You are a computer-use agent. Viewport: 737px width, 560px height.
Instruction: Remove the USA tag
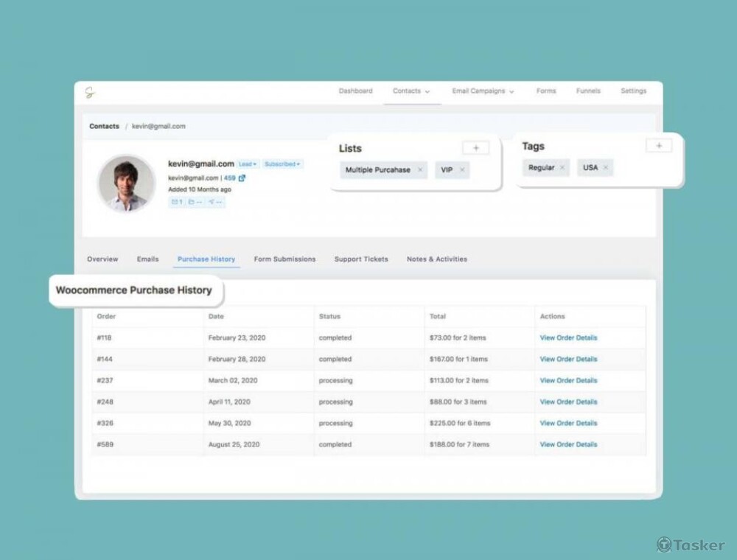[606, 168]
